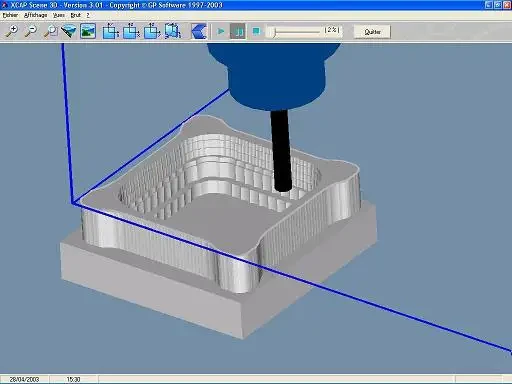The height and width of the screenshot is (384, 512).
Task: Click the time 15:30 in status bar
Action: coord(73,379)
